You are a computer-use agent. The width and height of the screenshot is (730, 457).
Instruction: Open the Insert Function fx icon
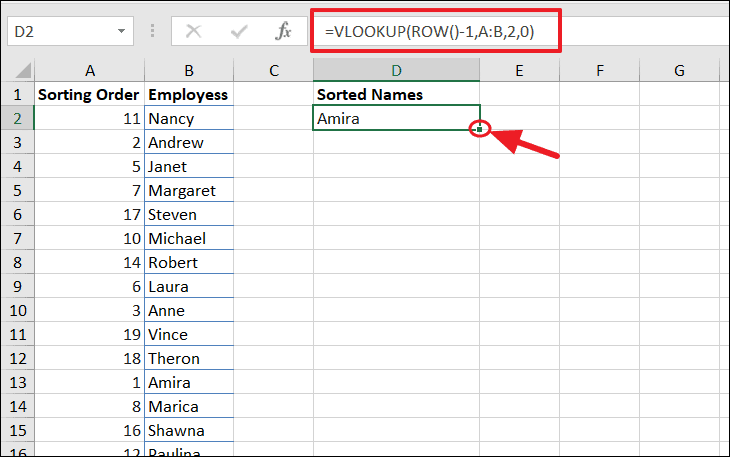(283, 31)
